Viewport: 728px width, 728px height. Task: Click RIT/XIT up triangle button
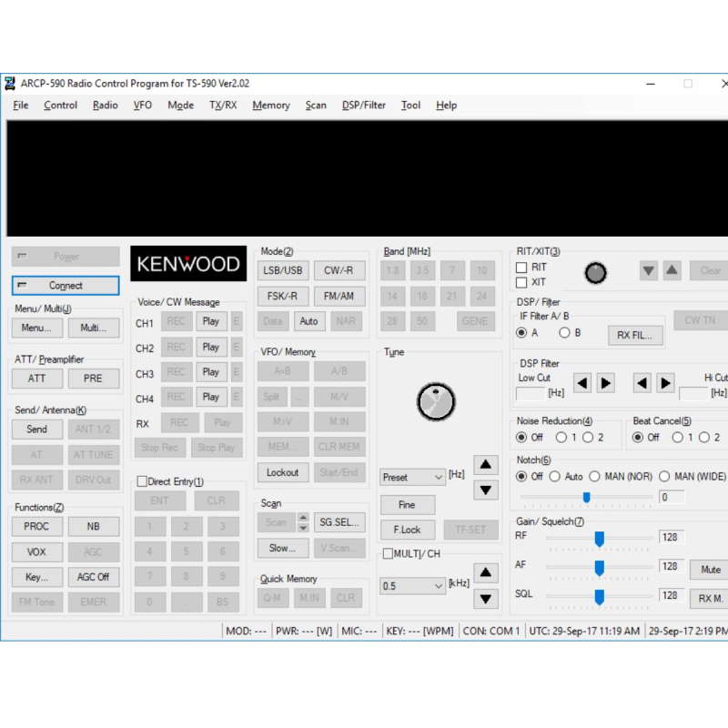coord(672,270)
